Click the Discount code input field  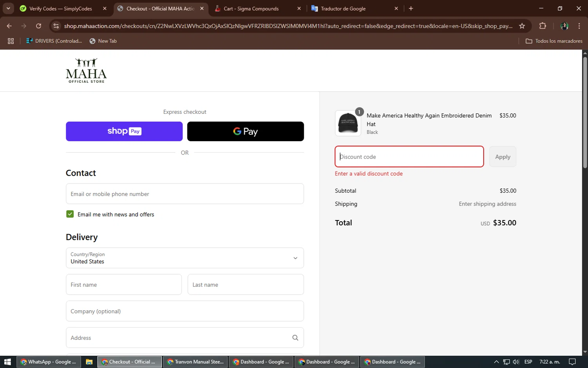click(x=409, y=157)
